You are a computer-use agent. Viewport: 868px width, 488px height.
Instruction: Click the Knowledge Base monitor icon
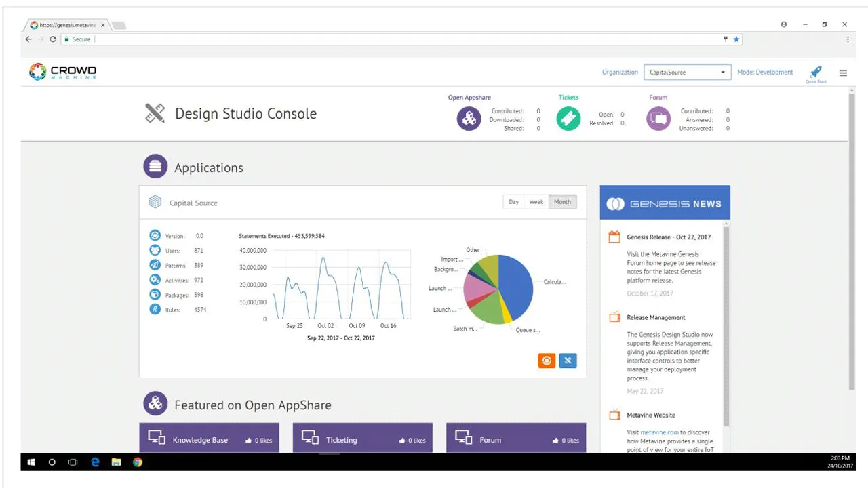(157, 438)
